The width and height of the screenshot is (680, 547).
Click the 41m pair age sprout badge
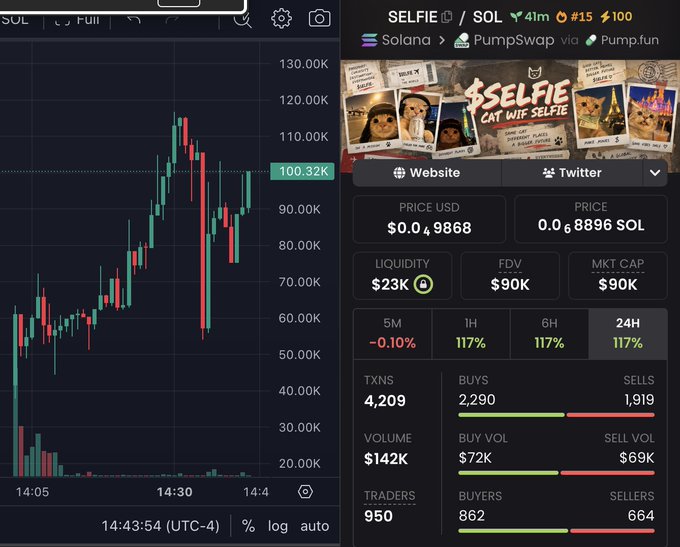[530, 17]
